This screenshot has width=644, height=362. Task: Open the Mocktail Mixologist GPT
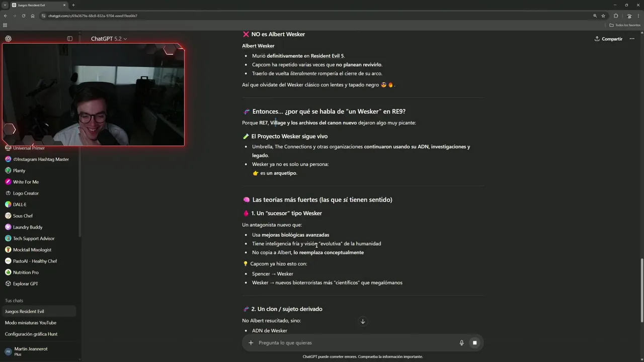(x=40, y=250)
